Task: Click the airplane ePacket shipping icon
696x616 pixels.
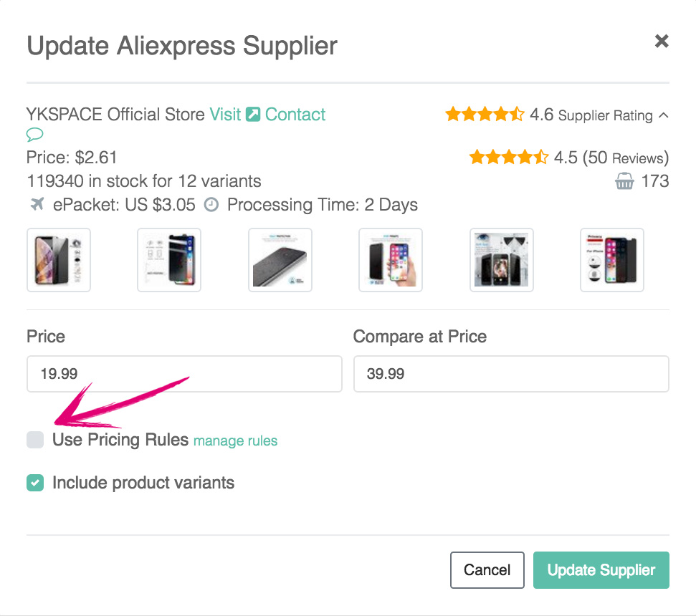Action: (37, 205)
